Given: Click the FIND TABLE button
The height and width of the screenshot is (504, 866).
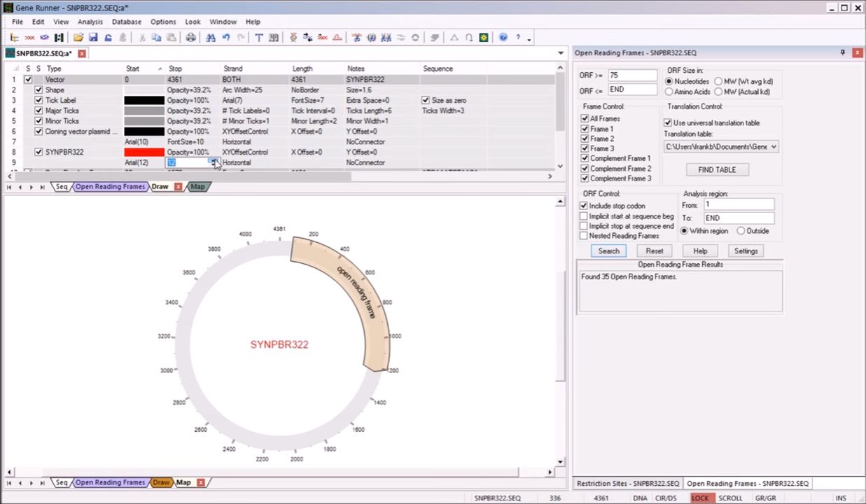Looking at the screenshot, I should pyautogui.click(x=716, y=169).
